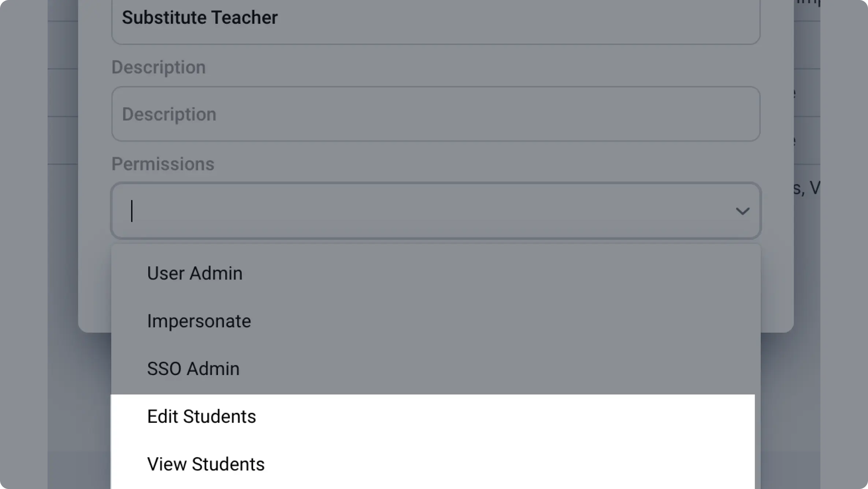Add User Admin to selected permissions

194,273
